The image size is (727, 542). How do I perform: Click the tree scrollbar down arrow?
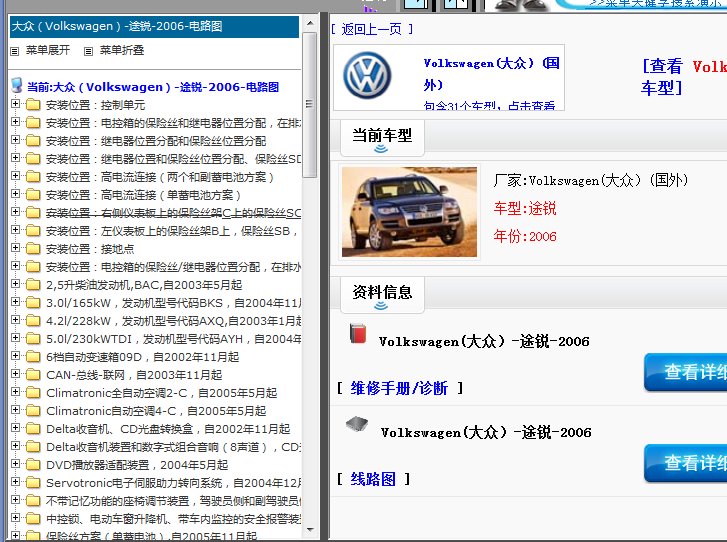point(310,529)
